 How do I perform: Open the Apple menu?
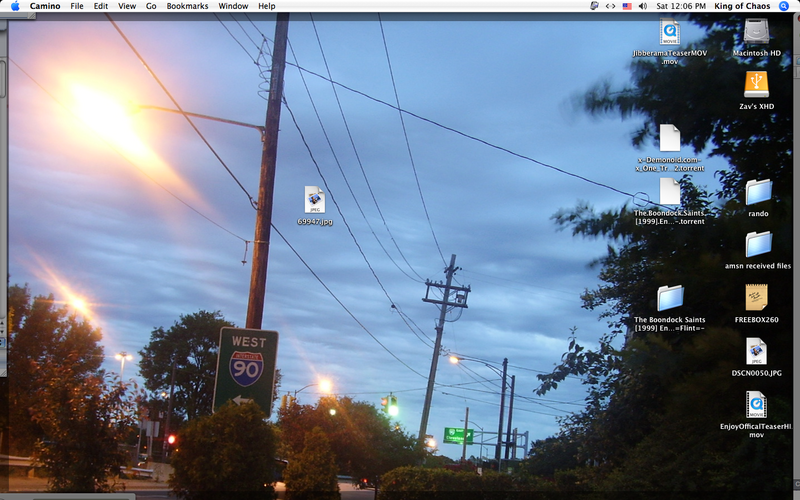click(x=15, y=6)
